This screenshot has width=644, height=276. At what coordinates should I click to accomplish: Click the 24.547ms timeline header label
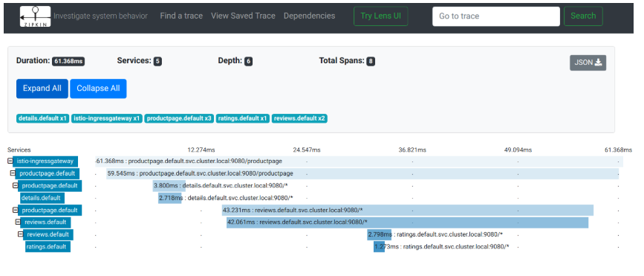click(x=306, y=150)
